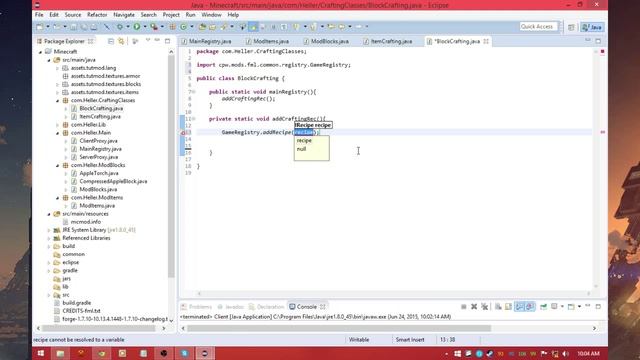Open the Source menu

73,15
